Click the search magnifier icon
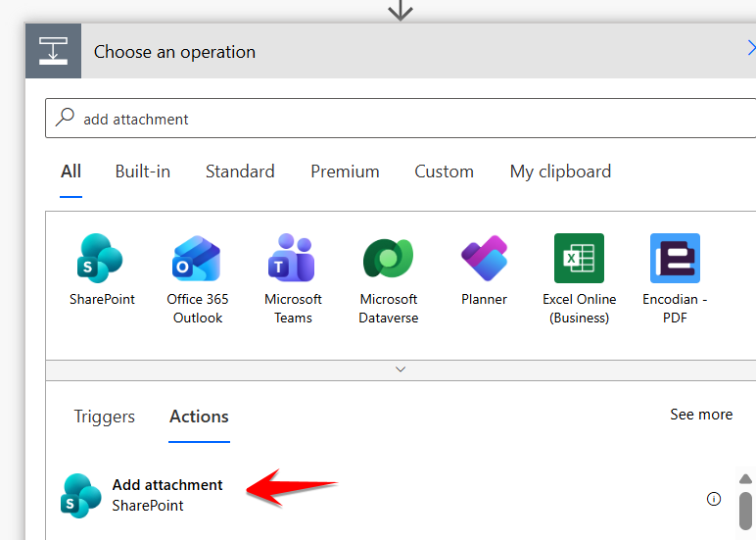This screenshot has height=540, width=756. pyautogui.click(x=65, y=118)
